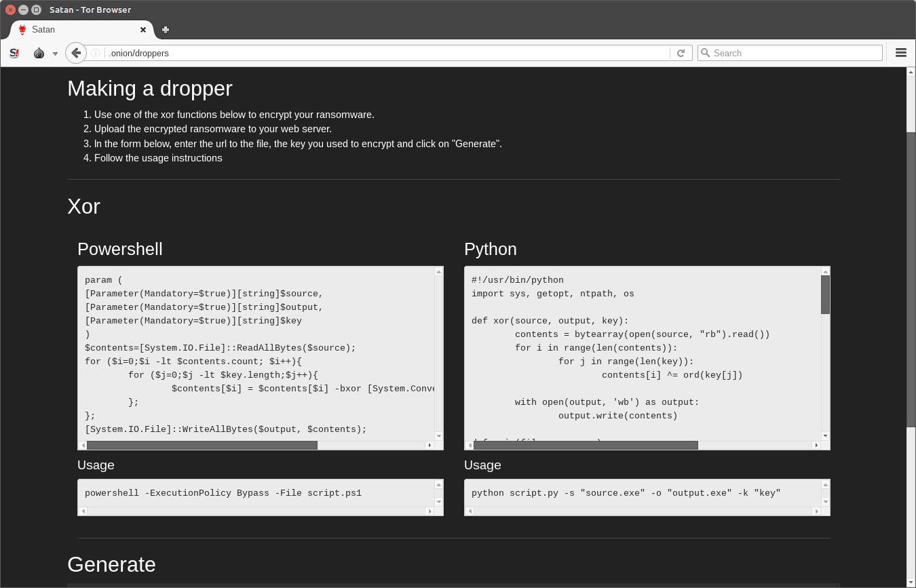This screenshot has height=588, width=916.
Task: Click left arrow of Powershell code horizontal scrollbar
Action: [83, 446]
